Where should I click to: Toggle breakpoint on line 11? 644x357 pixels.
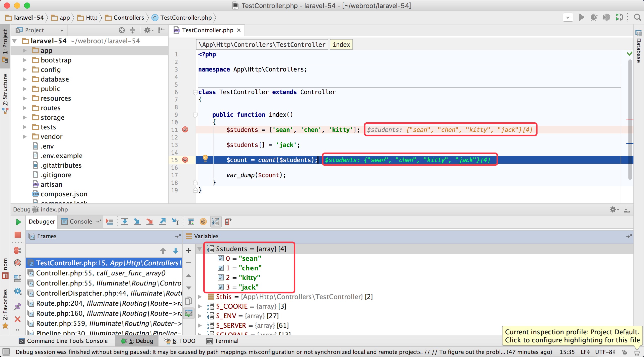pos(185,130)
